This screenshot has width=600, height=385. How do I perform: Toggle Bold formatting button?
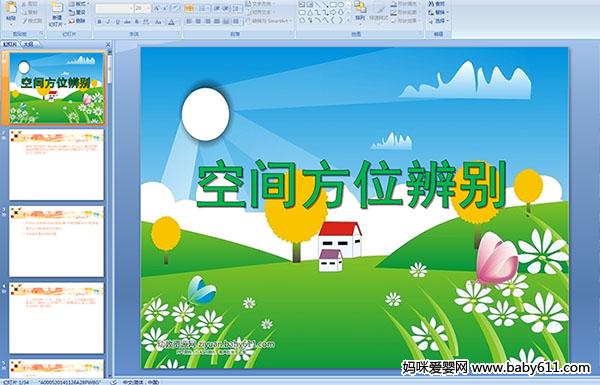99,22
